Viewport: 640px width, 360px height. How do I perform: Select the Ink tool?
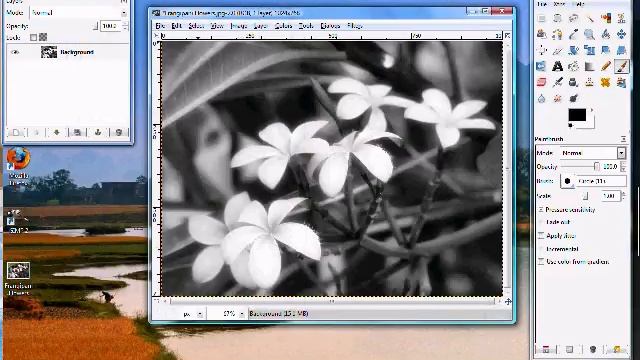[x=573, y=82]
